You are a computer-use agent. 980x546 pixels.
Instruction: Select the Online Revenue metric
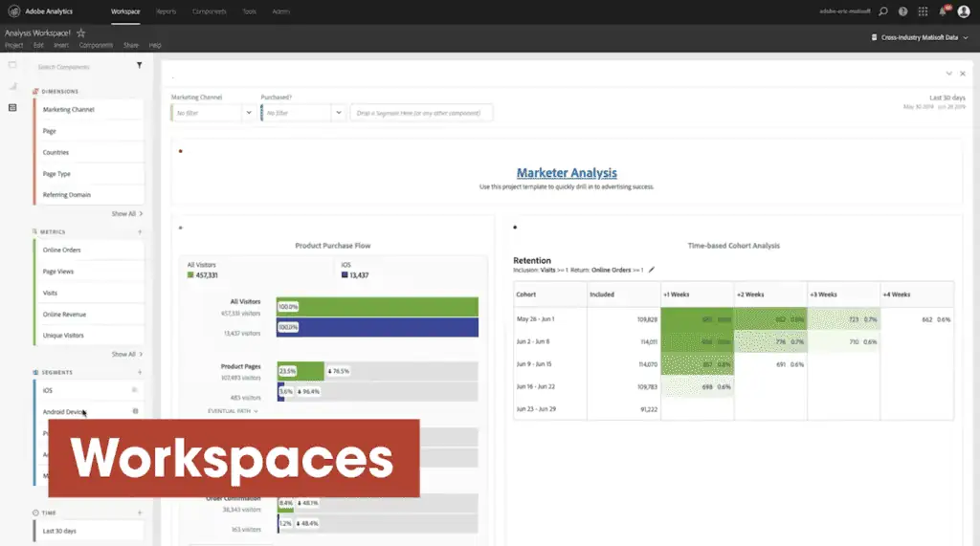coord(89,315)
